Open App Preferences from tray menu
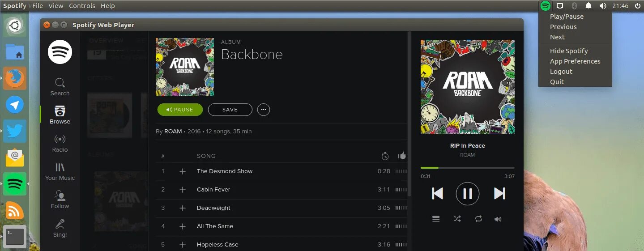 [x=575, y=61]
